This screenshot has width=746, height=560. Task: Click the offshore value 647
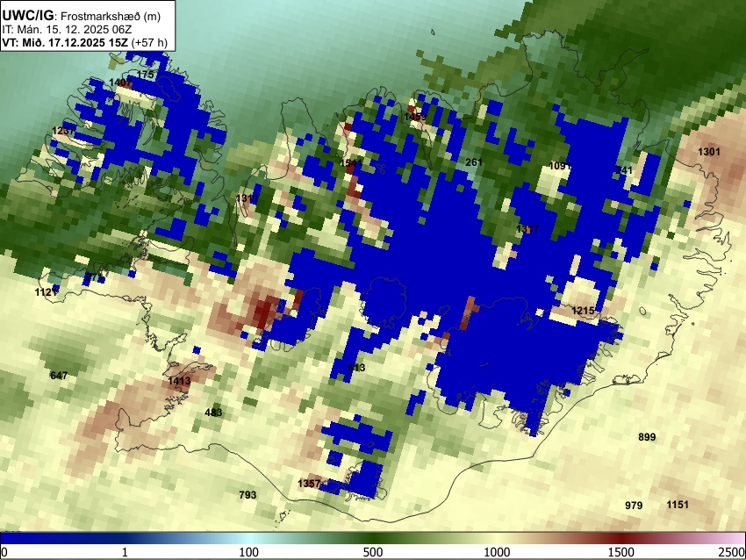coord(59,376)
